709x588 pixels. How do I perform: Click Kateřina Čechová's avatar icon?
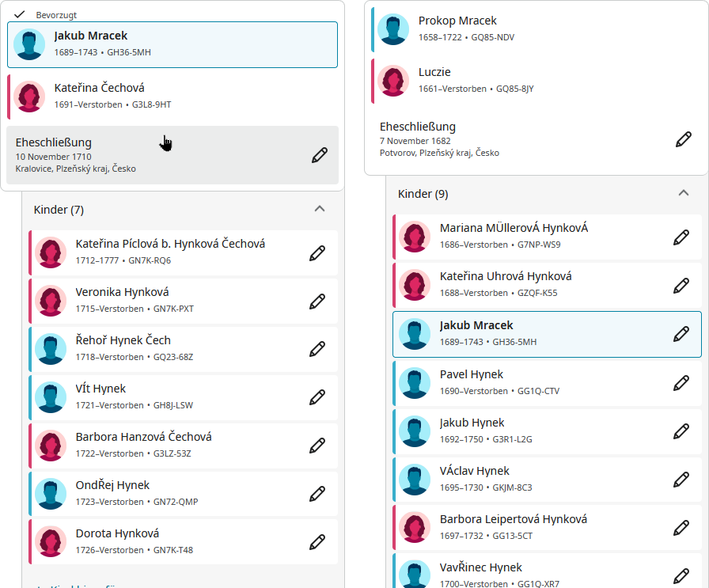pyautogui.click(x=29, y=97)
